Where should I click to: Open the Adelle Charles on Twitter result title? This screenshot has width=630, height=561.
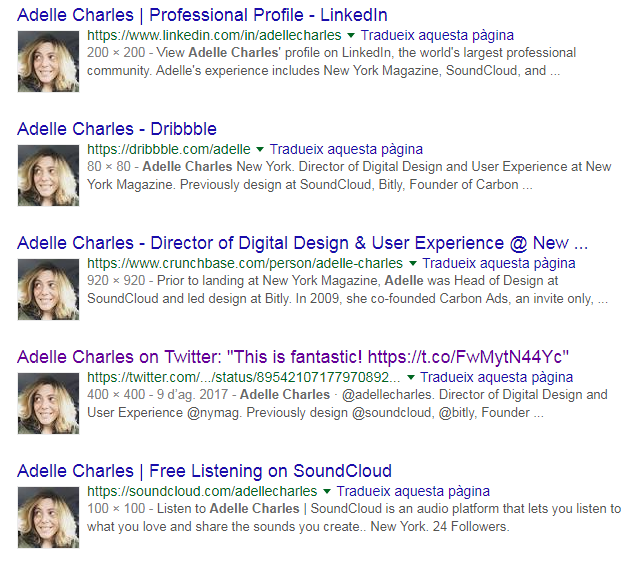point(293,357)
